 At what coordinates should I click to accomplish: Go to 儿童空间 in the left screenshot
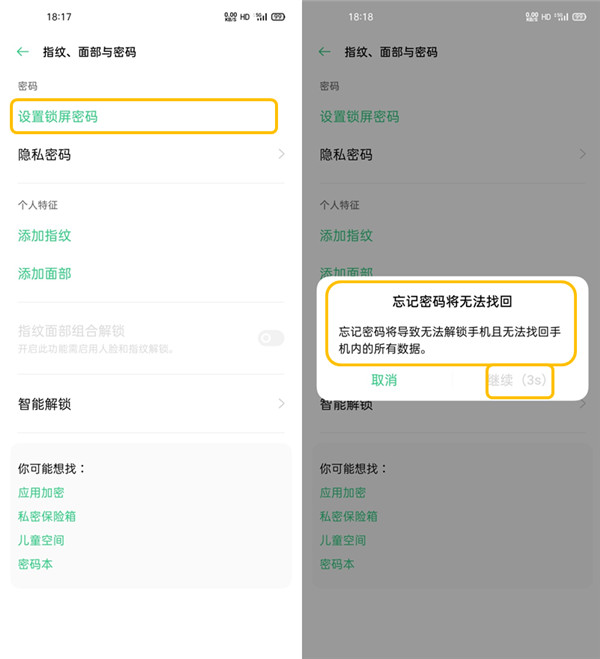point(41,541)
